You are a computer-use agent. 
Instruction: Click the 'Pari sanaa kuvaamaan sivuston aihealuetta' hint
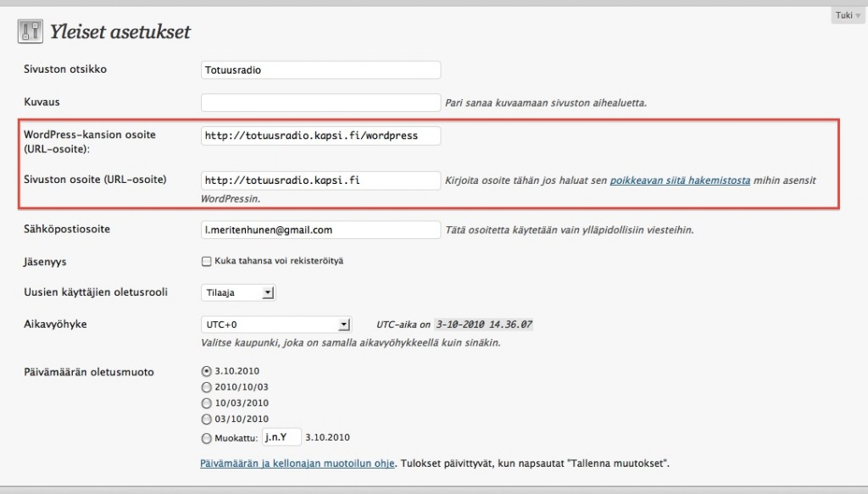(x=546, y=103)
